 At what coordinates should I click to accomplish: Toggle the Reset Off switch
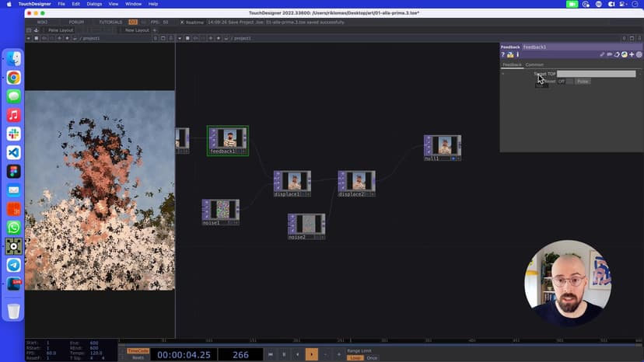point(563,82)
